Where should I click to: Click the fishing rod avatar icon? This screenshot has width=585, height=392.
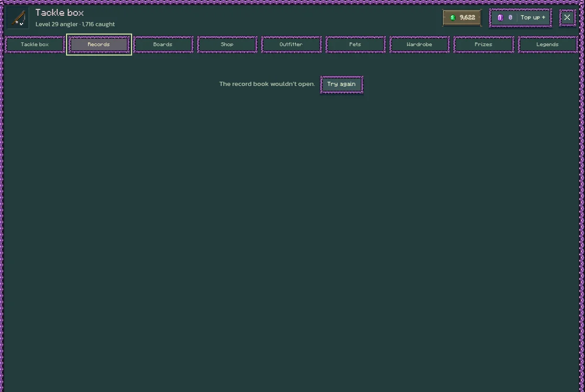17,17
